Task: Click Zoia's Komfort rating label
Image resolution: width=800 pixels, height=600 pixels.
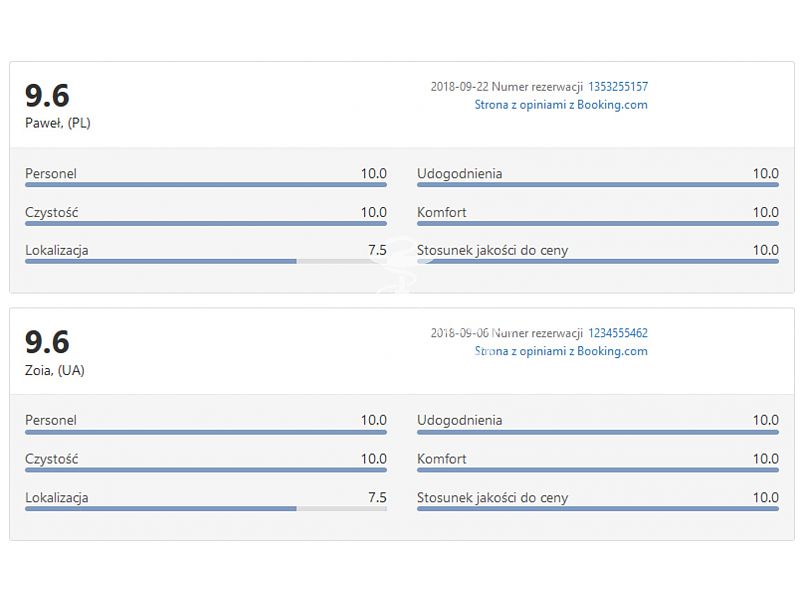Action: tap(441, 459)
